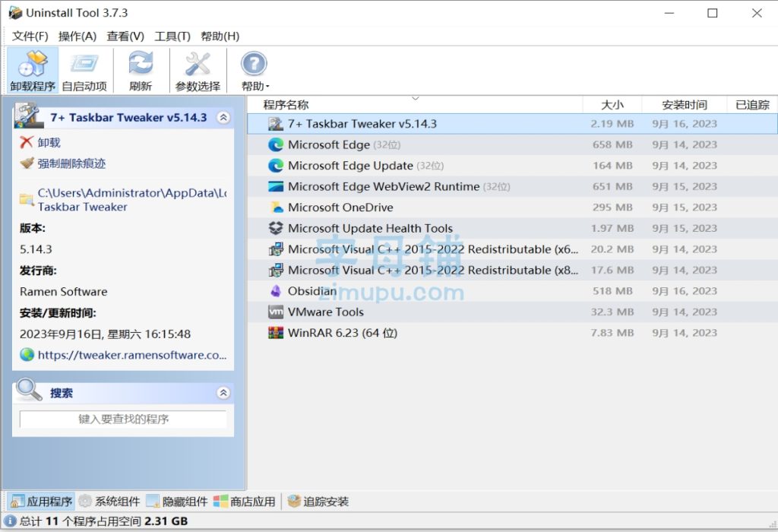Select the Obsidian entry name

click(x=312, y=291)
